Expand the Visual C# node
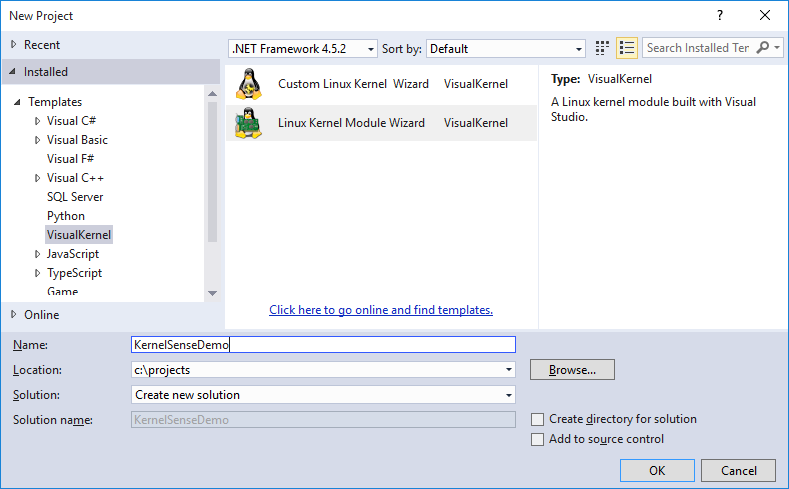789x489 pixels. pyautogui.click(x=37, y=121)
